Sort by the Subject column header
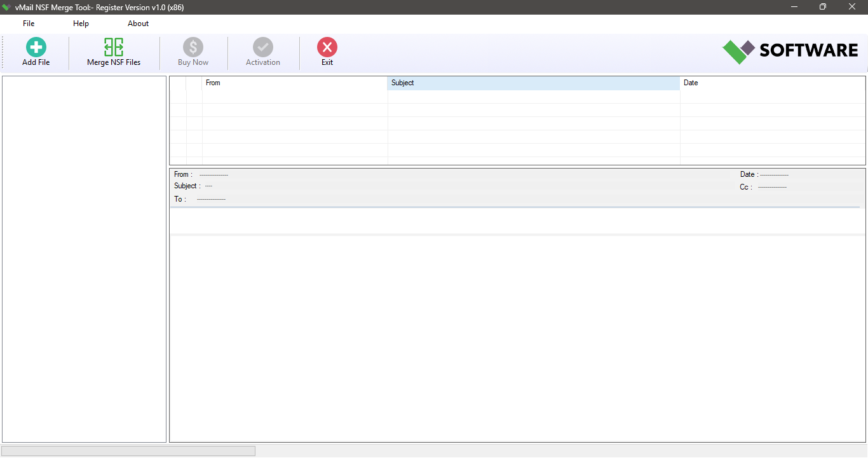This screenshot has height=458, width=868. pos(534,83)
